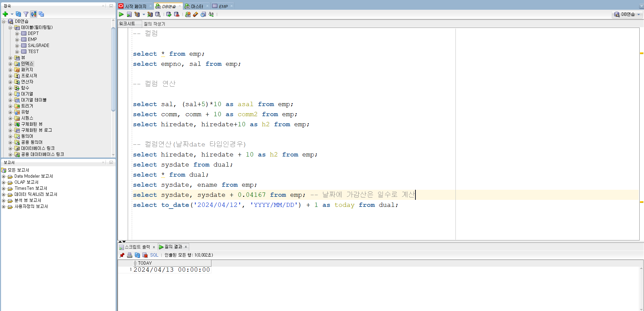Click the Explain Plan icon
644x311 pixels.
click(137, 14)
